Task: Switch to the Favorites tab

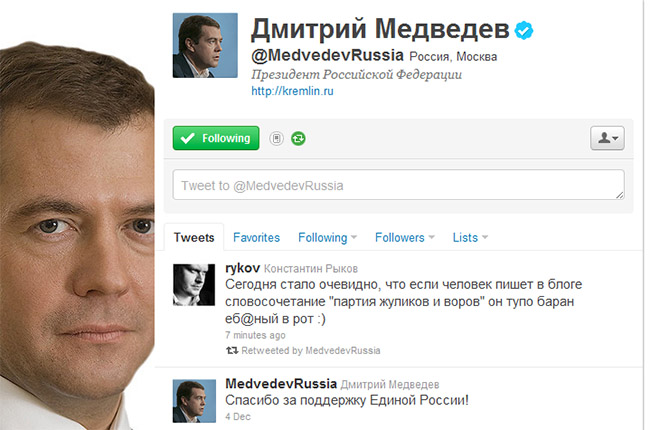Action: 256,238
